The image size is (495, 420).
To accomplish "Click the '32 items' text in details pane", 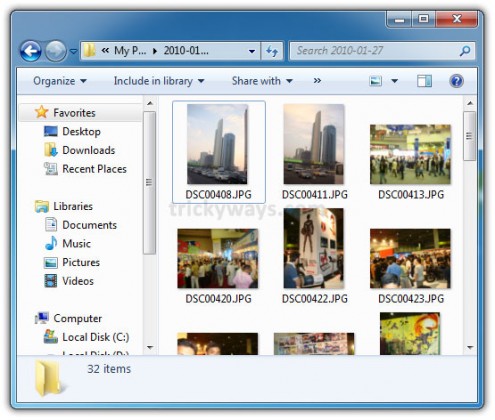I will [109, 369].
